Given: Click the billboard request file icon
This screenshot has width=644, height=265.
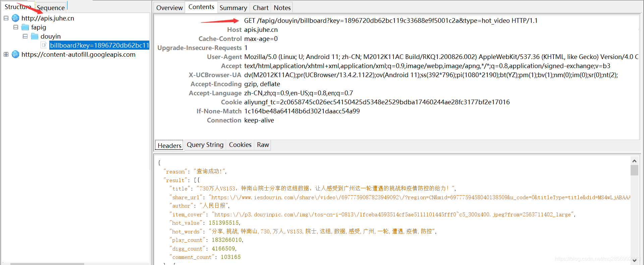Looking at the screenshot, I should pos(44,45).
